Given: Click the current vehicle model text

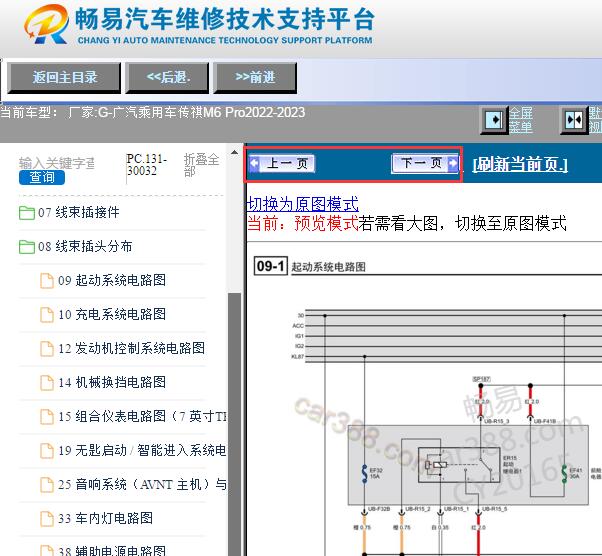Looking at the screenshot, I should tap(153, 113).
